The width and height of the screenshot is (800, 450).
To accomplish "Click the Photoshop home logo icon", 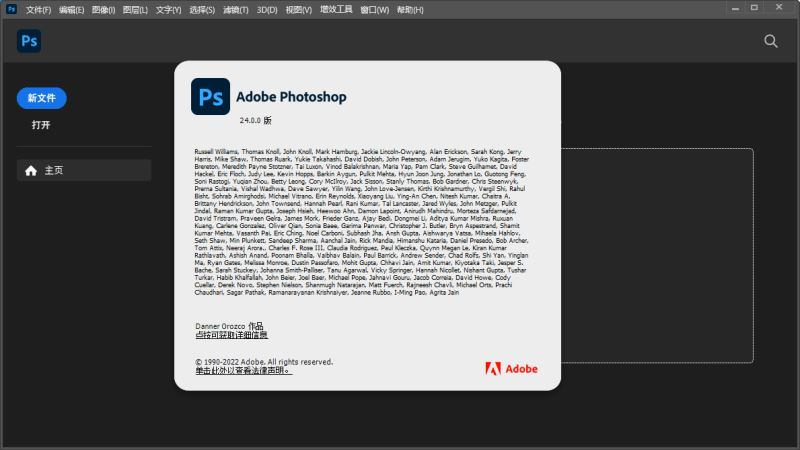I will [29, 41].
